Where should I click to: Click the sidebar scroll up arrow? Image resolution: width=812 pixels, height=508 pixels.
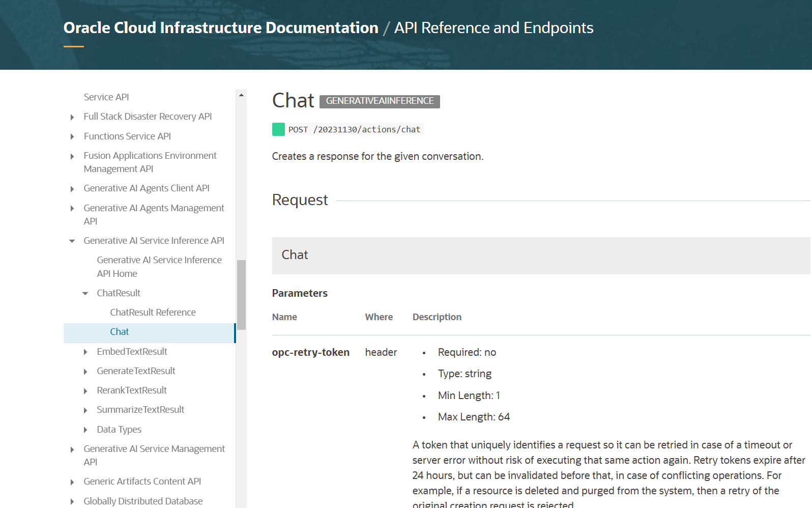[241, 95]
